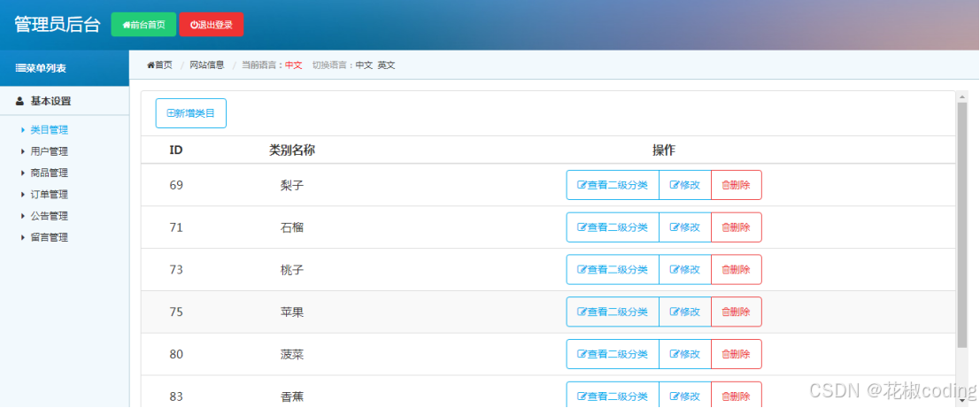
Task: Click the vertical scrollbar thumb
Action: coord(962,225)
